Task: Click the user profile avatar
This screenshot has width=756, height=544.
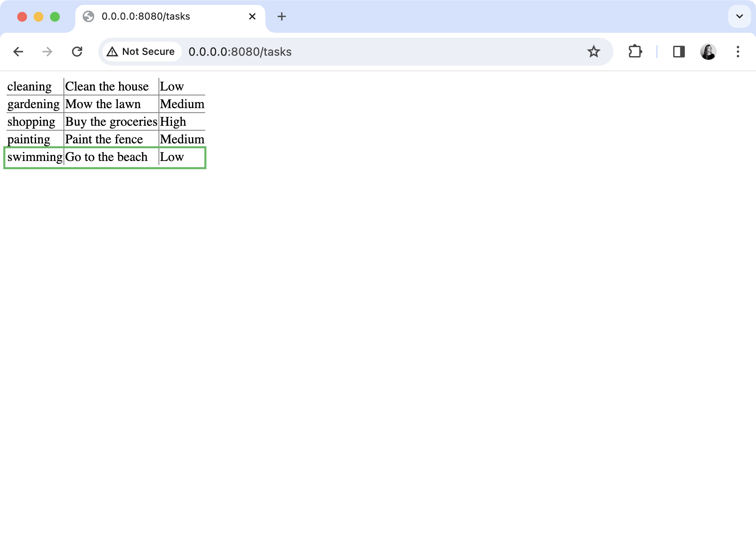Action: click(708, 52)
